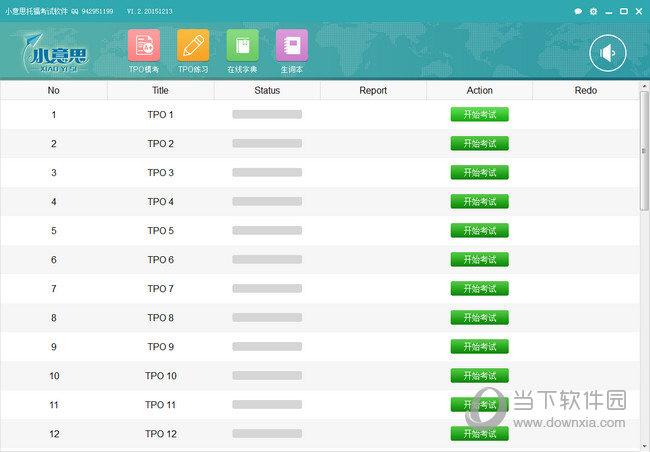Click row number 1 in No column
This screenshot has height=452, width=650.
pos(54,115)
